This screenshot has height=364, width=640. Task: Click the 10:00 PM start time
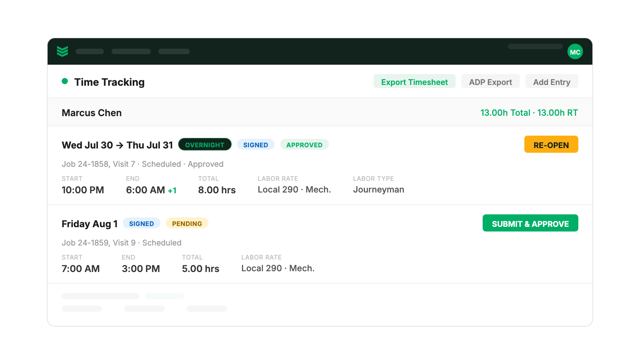(83, 190)
